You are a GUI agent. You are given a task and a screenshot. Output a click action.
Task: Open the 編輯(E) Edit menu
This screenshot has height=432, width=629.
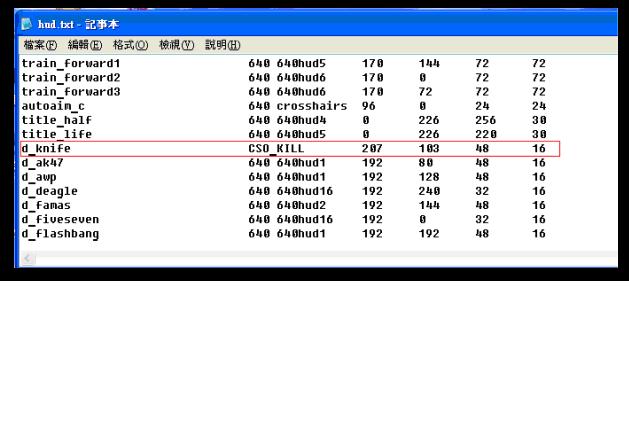click(x=85, y=45)
